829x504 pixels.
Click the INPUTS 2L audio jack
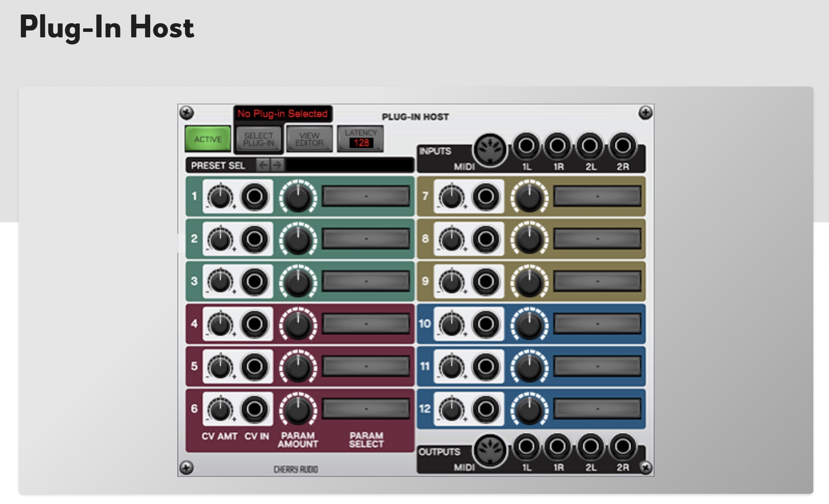tap(590, 146)
